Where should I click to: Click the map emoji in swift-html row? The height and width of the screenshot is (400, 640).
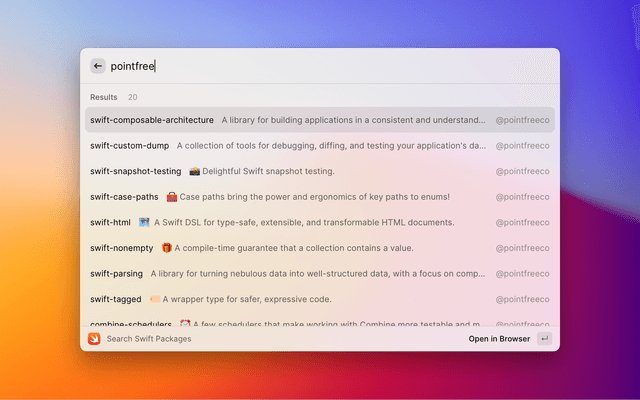[x=144, y=222]
